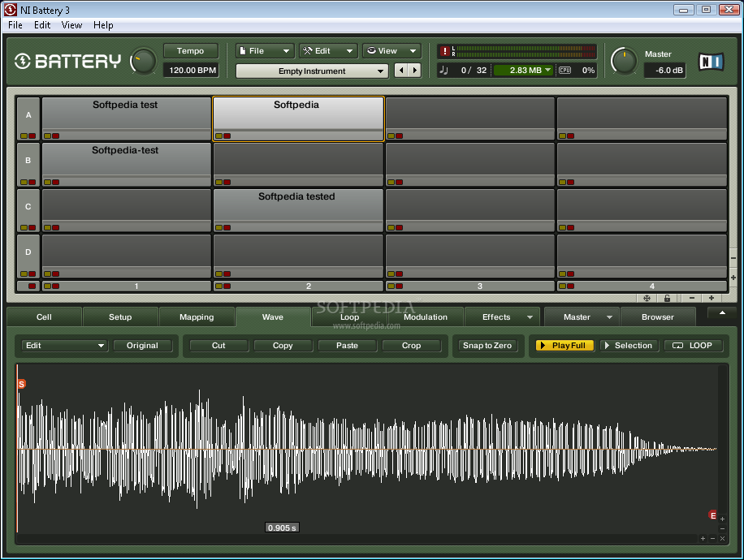Open the Edit dropdown with tools icon
Viewport: 744px width, 560px height.
pyautogui.click(x=328, y=51)
